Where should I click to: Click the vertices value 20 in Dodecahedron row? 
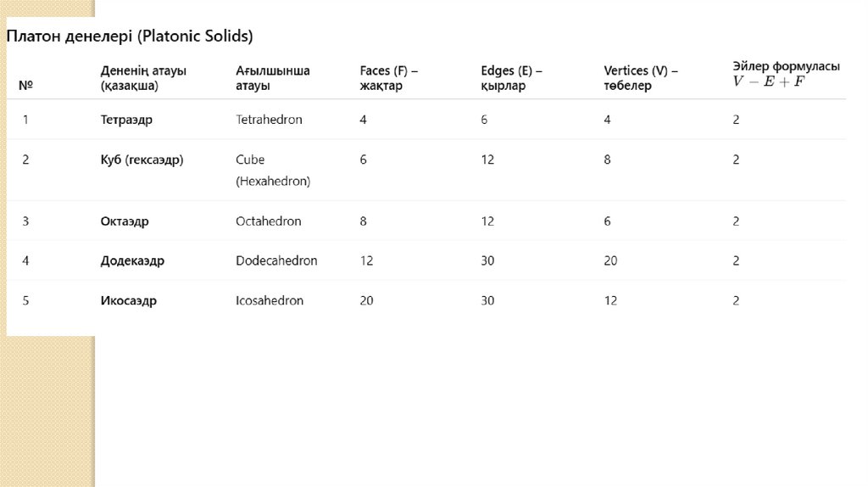pyautogui.click(x=610, y=260)
